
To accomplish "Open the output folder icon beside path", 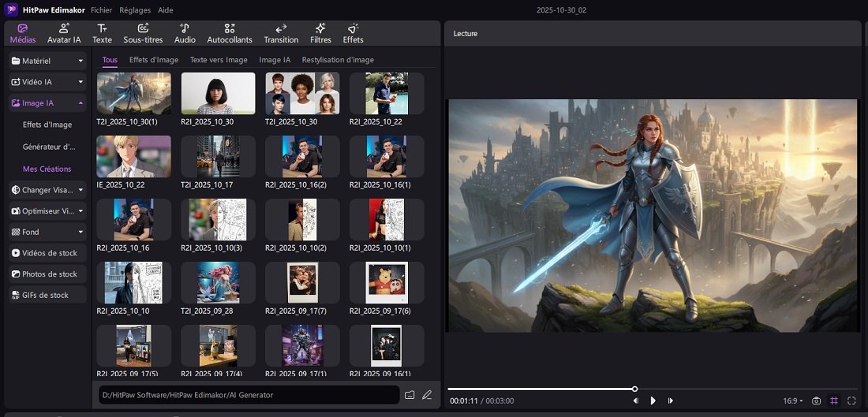I will [x=410, y=395].
